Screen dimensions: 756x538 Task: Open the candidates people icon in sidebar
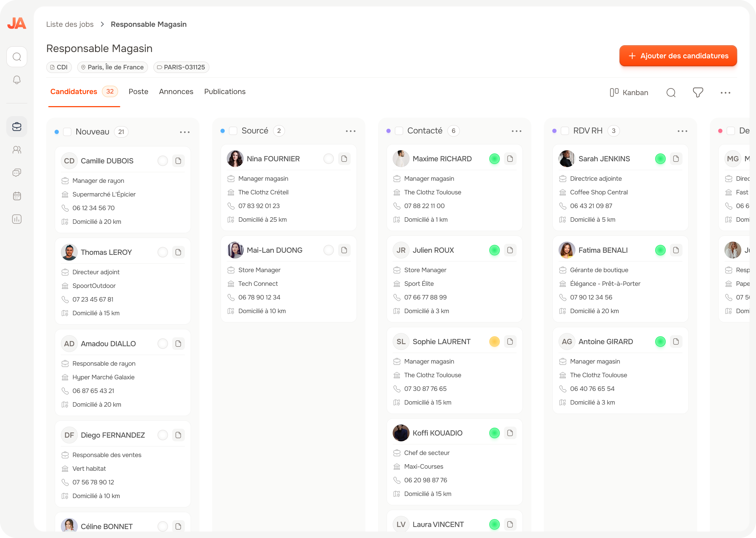click(17, 150)
